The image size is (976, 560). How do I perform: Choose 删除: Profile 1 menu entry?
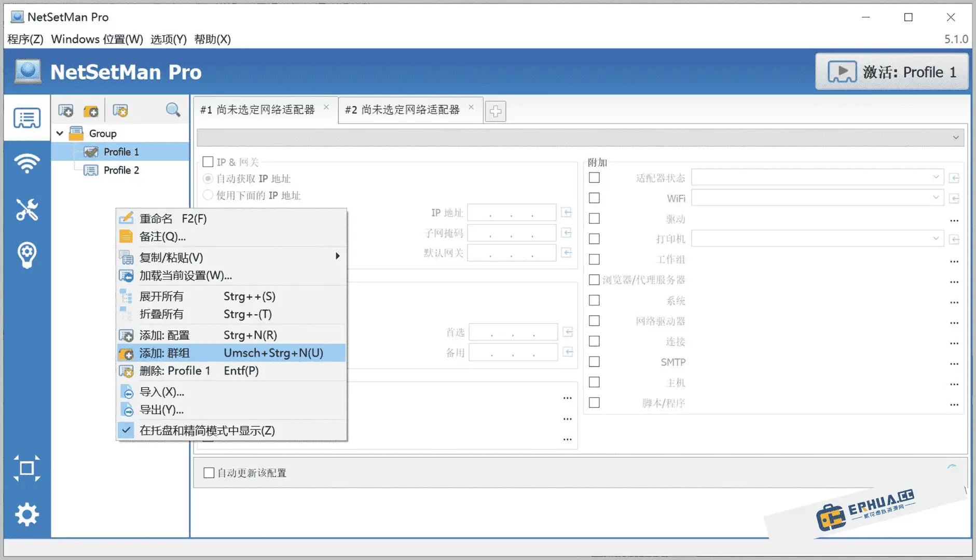(231, 371)
